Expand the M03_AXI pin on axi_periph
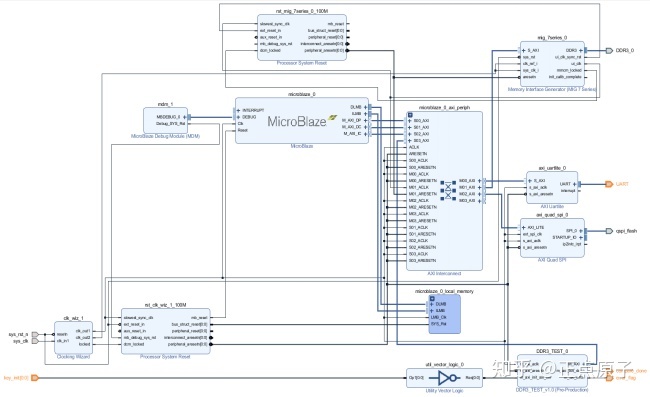Image resolution: width=650 pixels, height=397 pixels. click(480, 201)
